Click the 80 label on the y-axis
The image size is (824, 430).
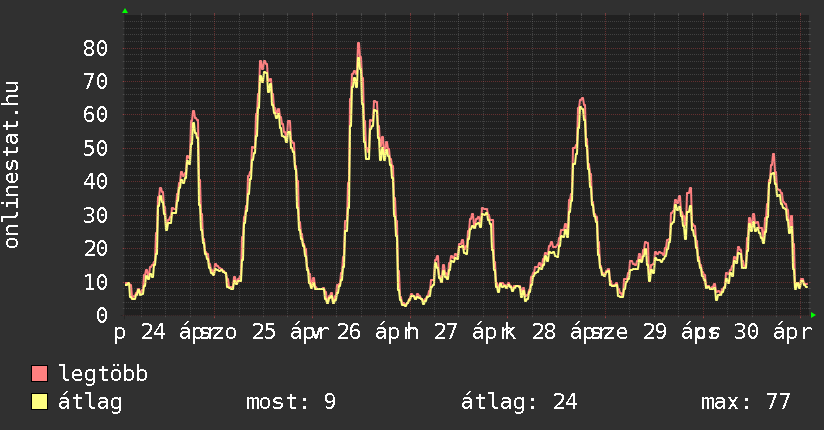[x=95, y=48]
